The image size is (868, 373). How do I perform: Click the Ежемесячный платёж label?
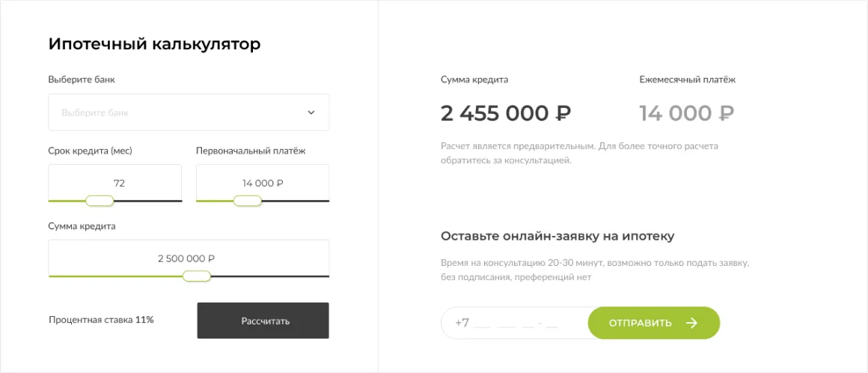click(688, 79)
